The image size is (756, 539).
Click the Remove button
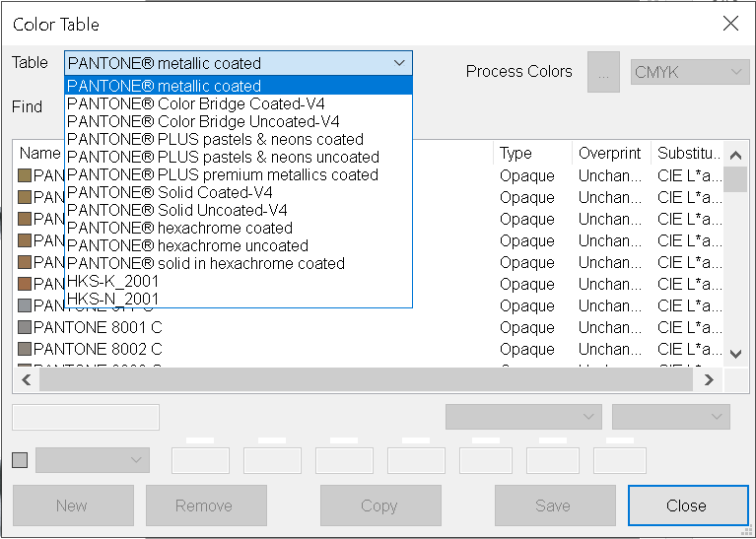point(206,505)
